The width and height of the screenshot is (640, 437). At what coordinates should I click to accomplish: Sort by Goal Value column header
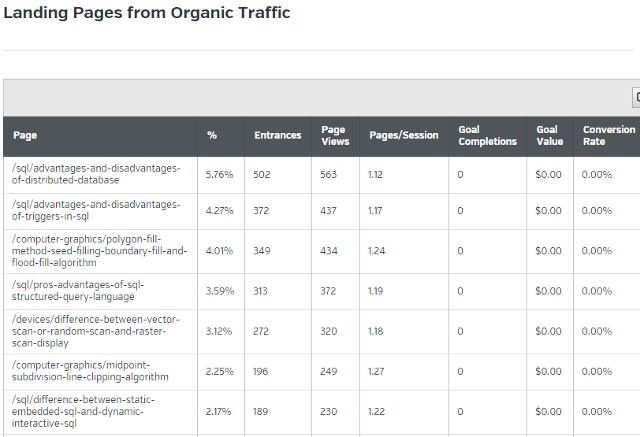549,135
